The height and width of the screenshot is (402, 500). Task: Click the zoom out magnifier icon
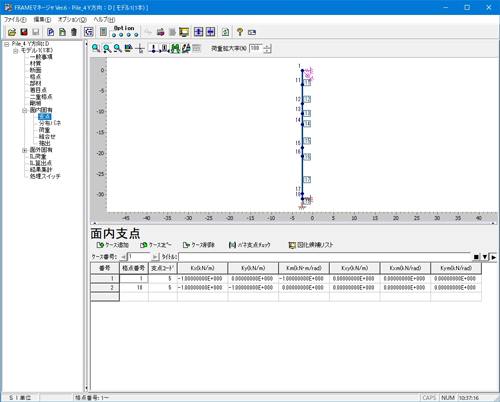point(118,48)
